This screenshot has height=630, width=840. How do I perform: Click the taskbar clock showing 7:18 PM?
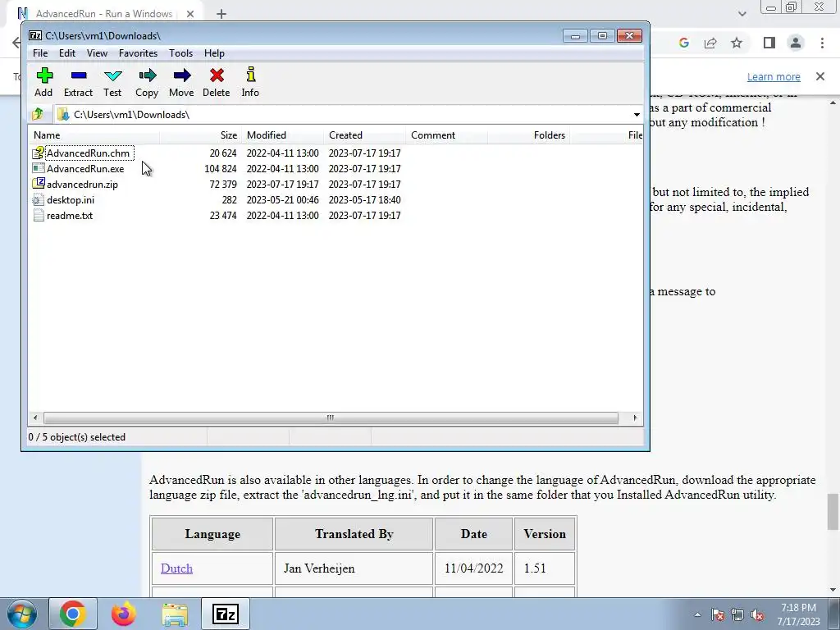coord(798,614)
